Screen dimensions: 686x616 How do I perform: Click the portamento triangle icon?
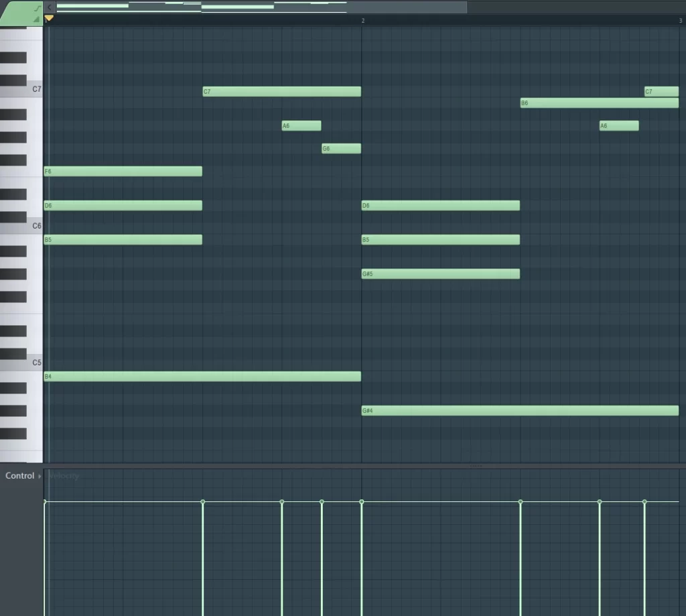coord(37,18)
